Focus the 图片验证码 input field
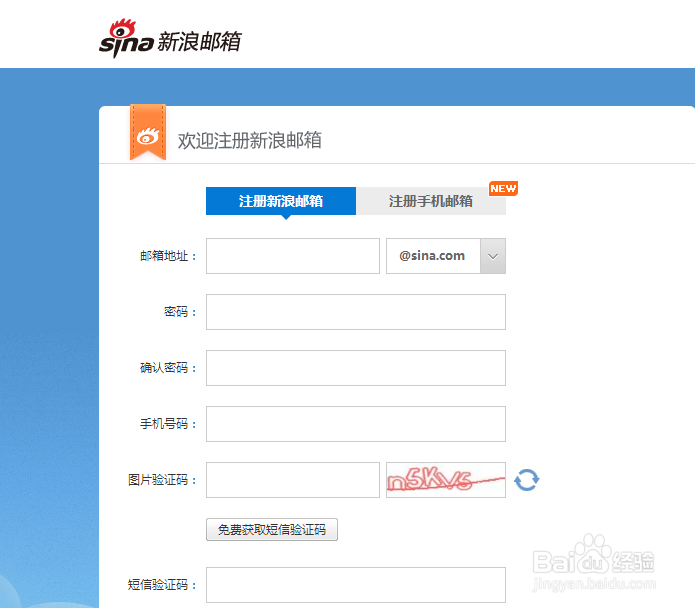Screen dimensions: 695x608 point(293,480)
